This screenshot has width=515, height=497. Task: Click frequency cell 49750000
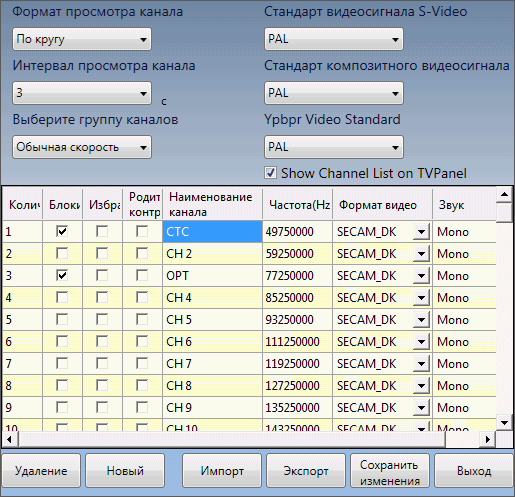pyautogui.click(x=297, y=231)
